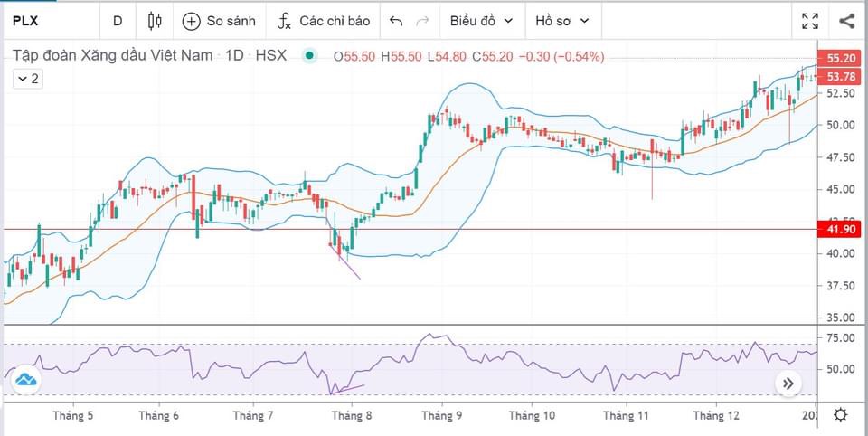Viewport: 868px width, 436px height.
Task: Click the share chart icon
Action: coord(846,20)
